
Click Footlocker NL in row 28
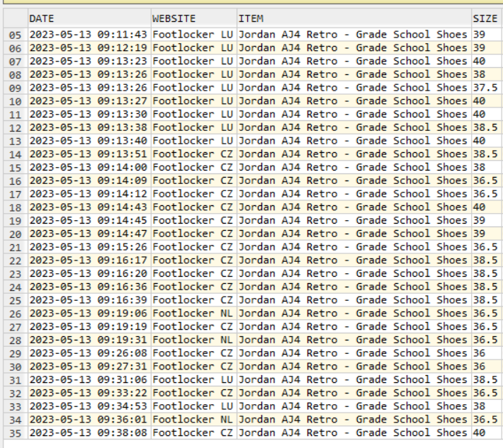click(193, 340)
